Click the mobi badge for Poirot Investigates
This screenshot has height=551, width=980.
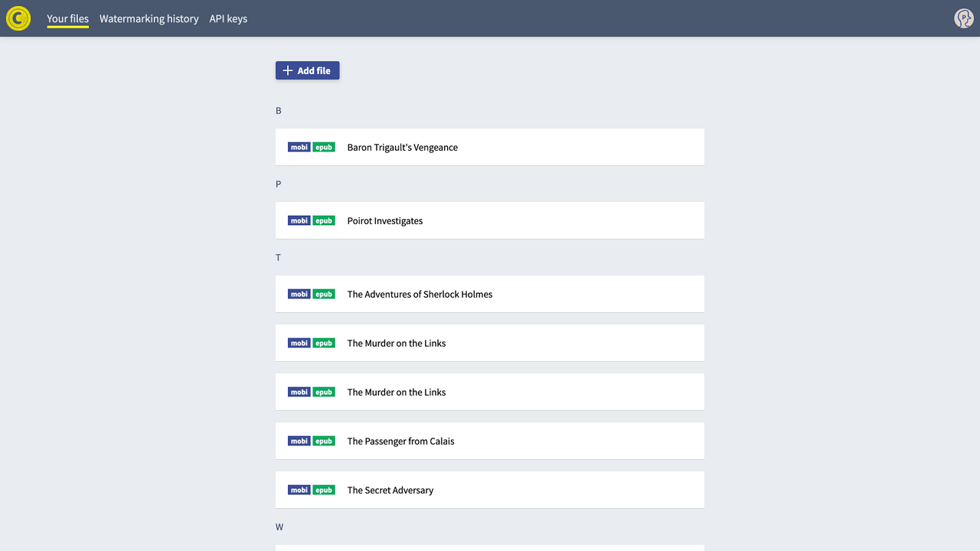[x=299, y=220]
